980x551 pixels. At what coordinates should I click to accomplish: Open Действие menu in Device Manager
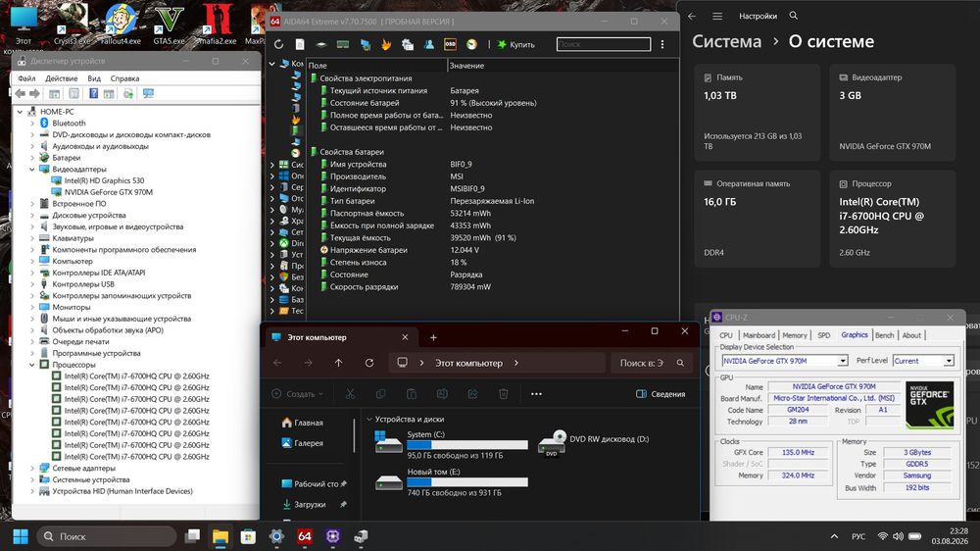(61, 78)
